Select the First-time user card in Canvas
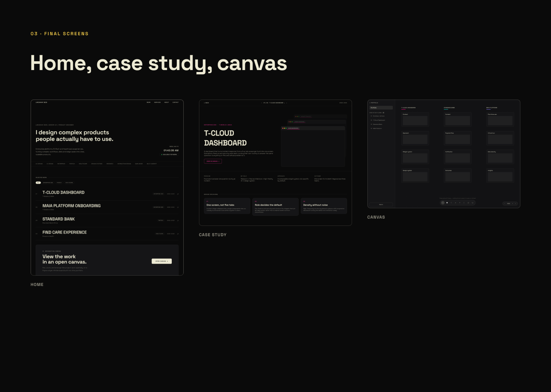The image size is (551, 392). pyautogui.click(x=500, y=119)
